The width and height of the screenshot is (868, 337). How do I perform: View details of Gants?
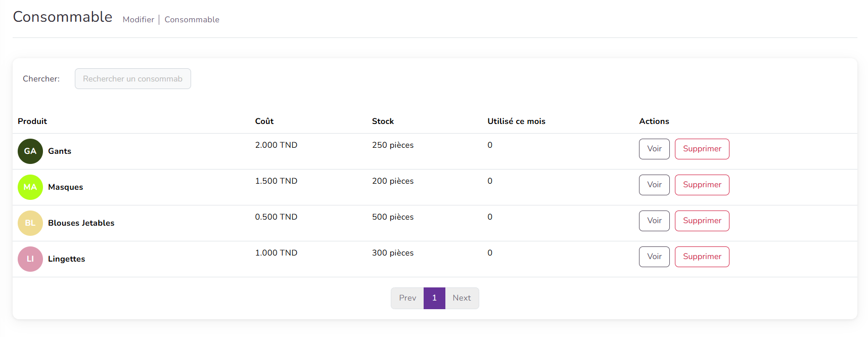654,149
